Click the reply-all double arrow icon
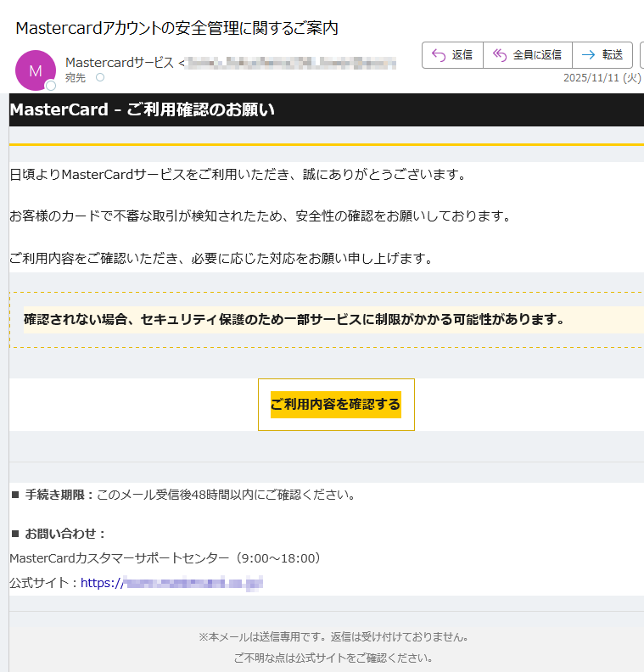The width and height of the screenshot is (644, 672). click(500, 55)
